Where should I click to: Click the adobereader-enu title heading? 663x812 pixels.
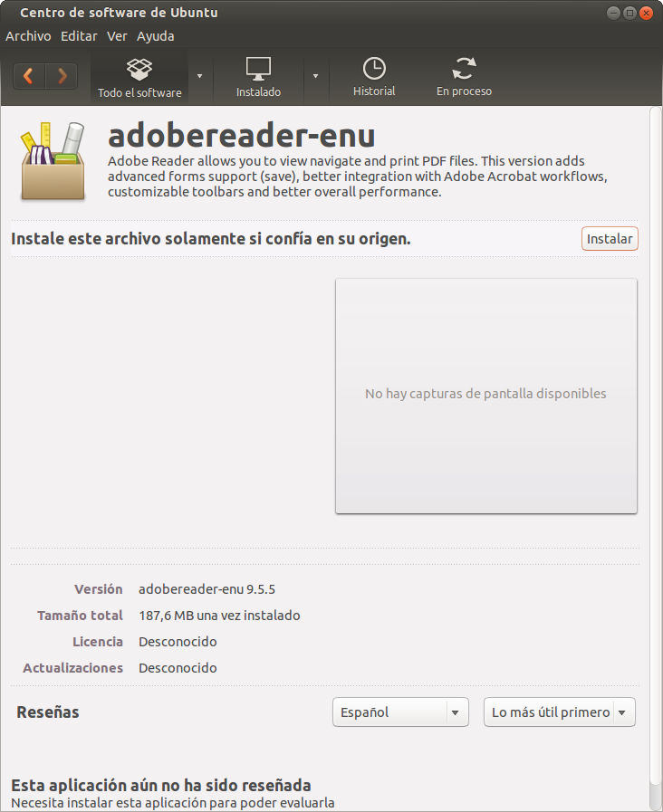pyautogui.click(x=241, y=135)
